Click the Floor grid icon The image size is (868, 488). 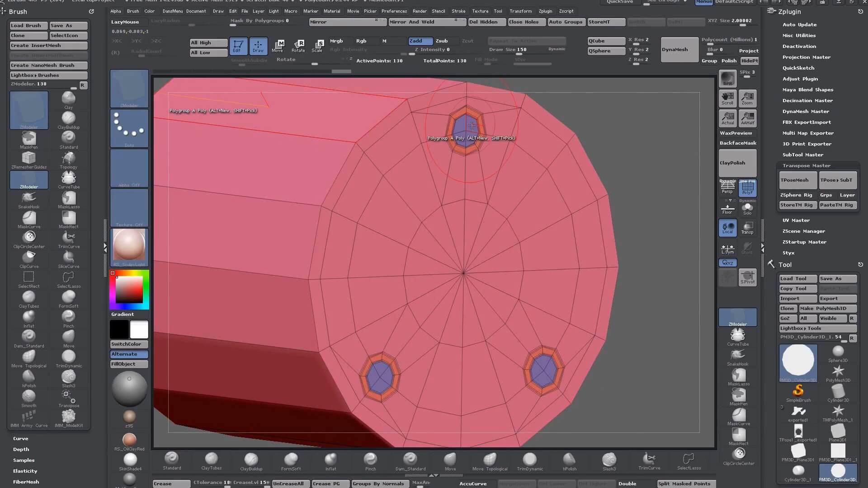pos(727,208)
